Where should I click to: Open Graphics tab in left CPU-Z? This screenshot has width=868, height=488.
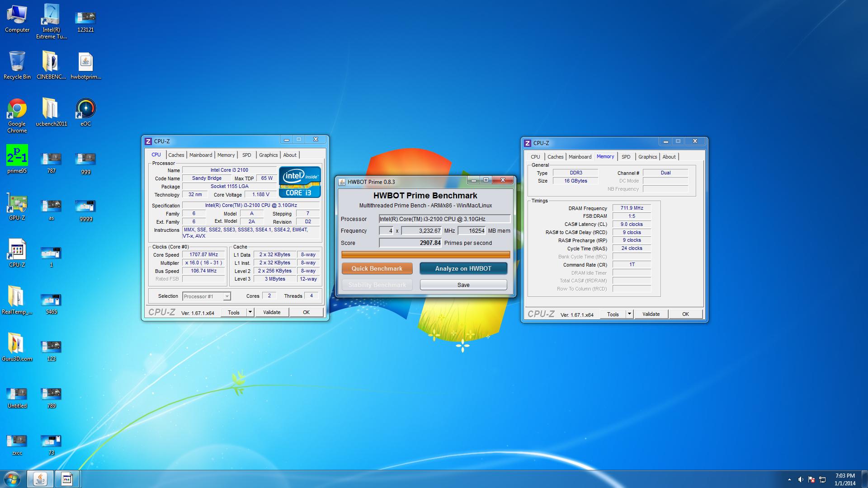pyautogui.click(x=268, y=155)
